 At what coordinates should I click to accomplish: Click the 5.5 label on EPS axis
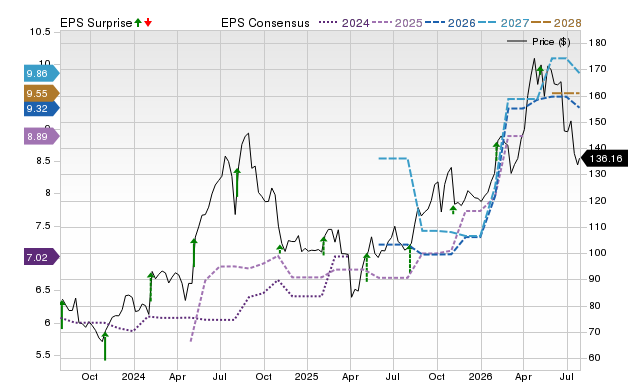[43, 355]
